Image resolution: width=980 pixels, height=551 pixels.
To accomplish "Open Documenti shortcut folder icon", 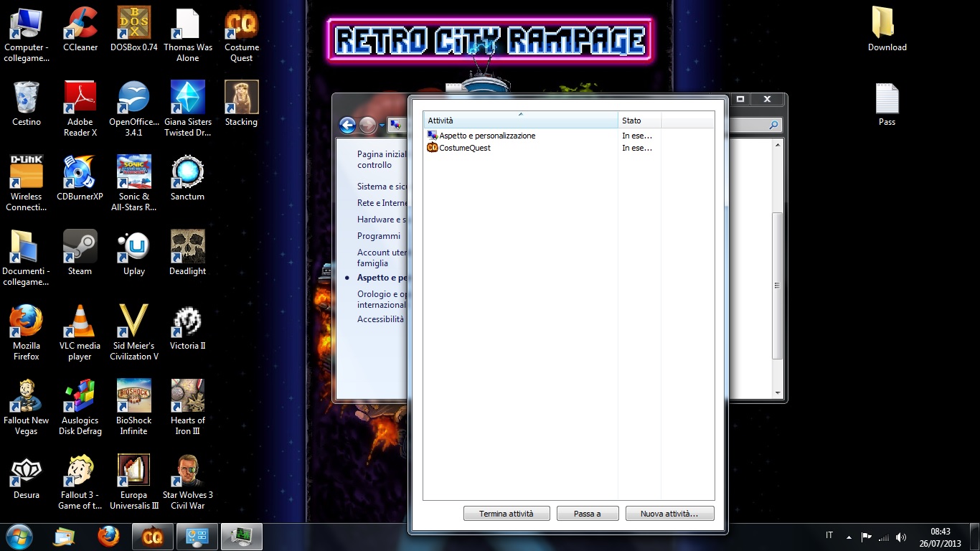I will point(27,258).
